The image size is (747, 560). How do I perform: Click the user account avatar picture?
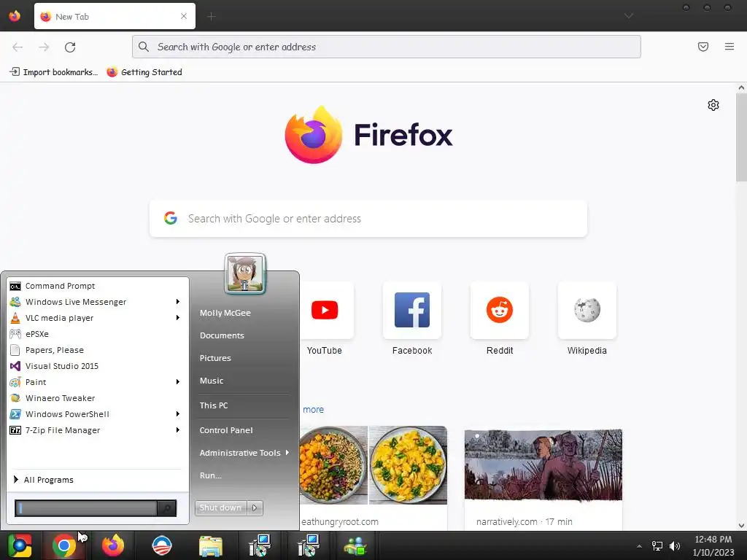coord(245,273)
